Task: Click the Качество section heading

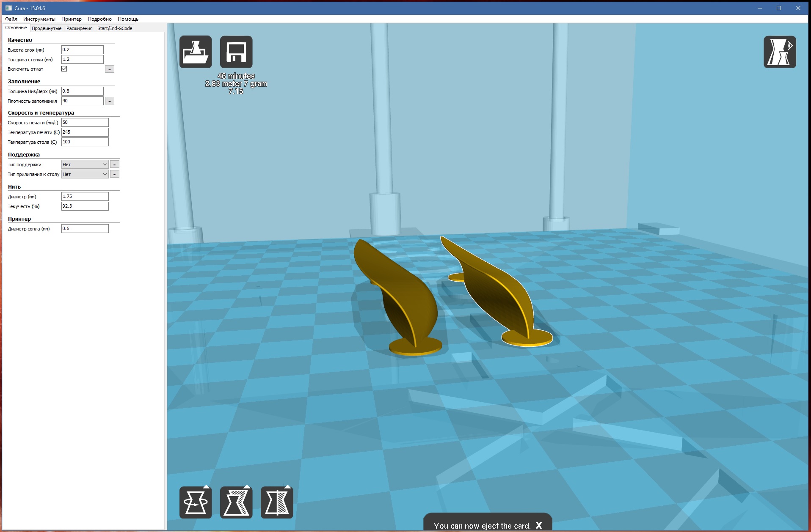Action: pos(20,40)
